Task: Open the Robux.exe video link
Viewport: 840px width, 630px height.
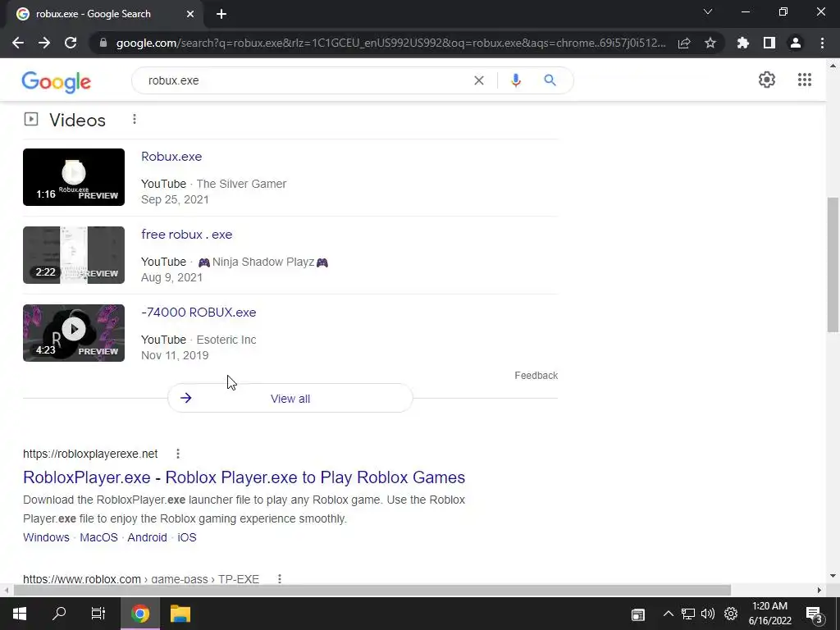Action: click(171, 157)
